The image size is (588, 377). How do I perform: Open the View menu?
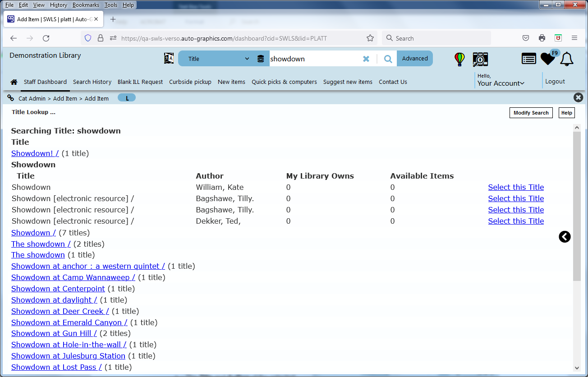click(39, 5)
